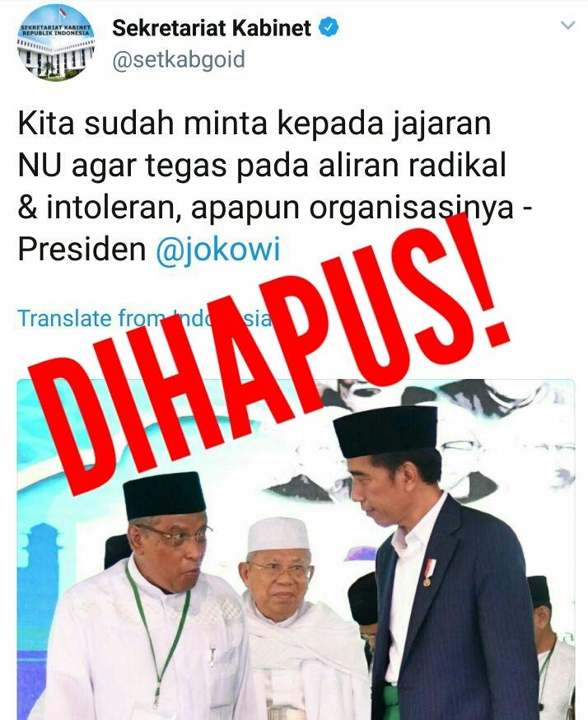This screenshot has width=588, height=720.
Task: Click the Sekretariat Kabinet profile avatar
Action: click(x=57, y=43)
